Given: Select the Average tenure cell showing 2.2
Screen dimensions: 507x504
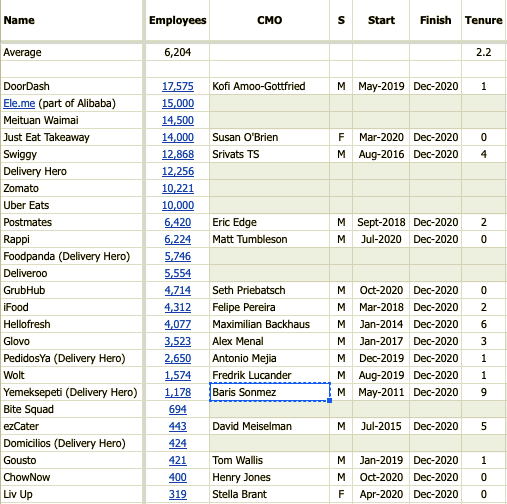Looking at the screenshot, I should click(x=483, y=52).
